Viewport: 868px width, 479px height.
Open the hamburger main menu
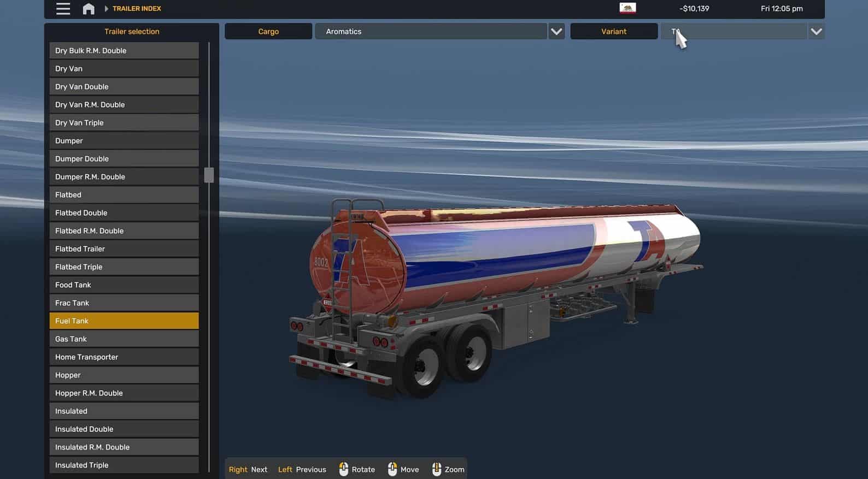pyautogui.click(x=63, y=9)
